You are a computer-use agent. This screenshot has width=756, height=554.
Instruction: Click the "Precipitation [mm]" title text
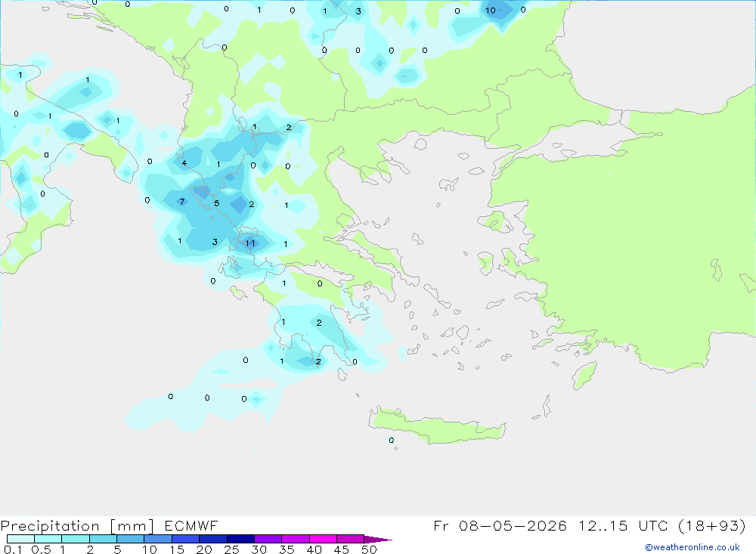(x=77, y=525)
